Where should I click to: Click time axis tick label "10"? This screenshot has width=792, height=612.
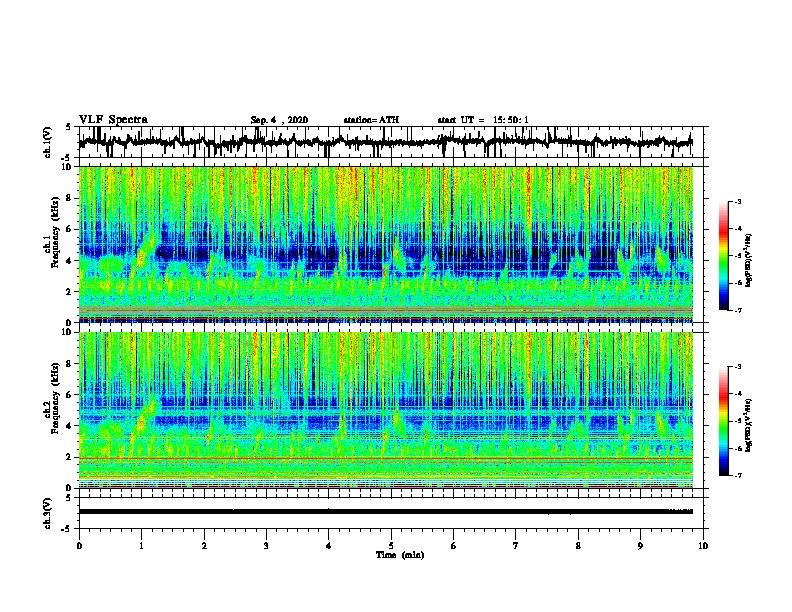pos(703,546)
